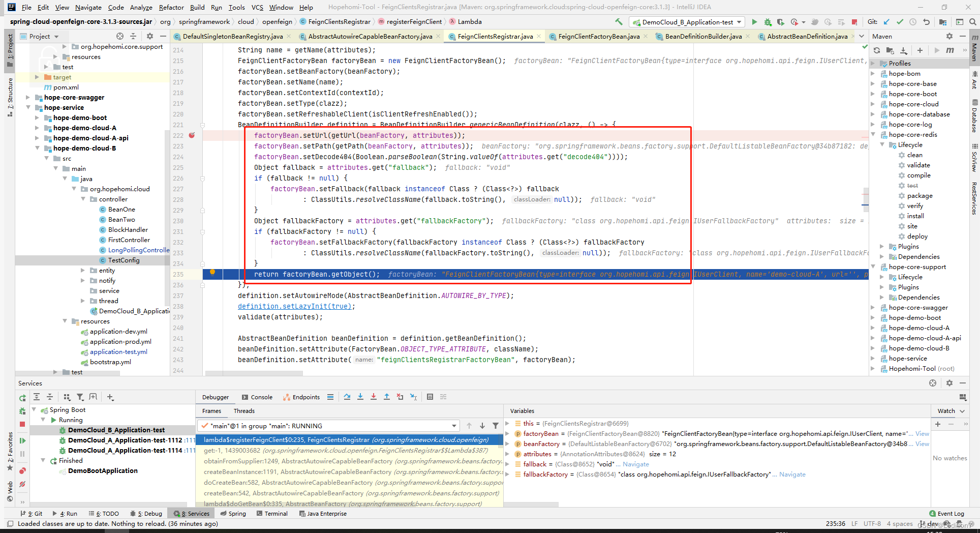980x533 pixels.
Task: Collapse the controller package folder
Action: [83, 199]
